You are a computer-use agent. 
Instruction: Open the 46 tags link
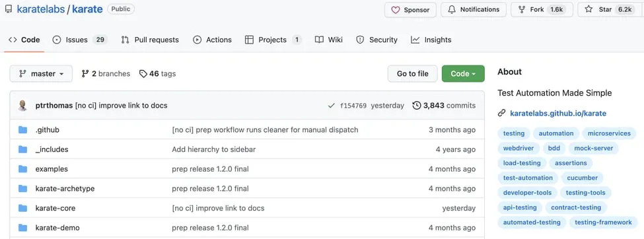pos(157,73)
